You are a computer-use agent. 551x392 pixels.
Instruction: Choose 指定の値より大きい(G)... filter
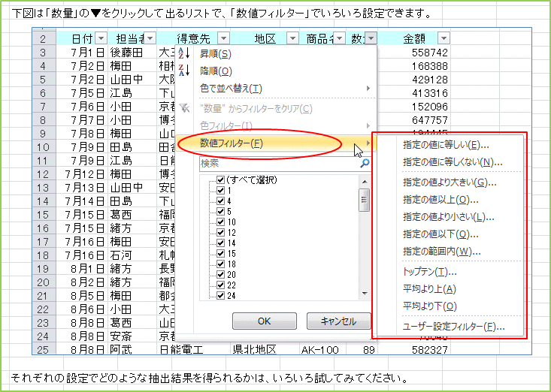tap(450, 182)
